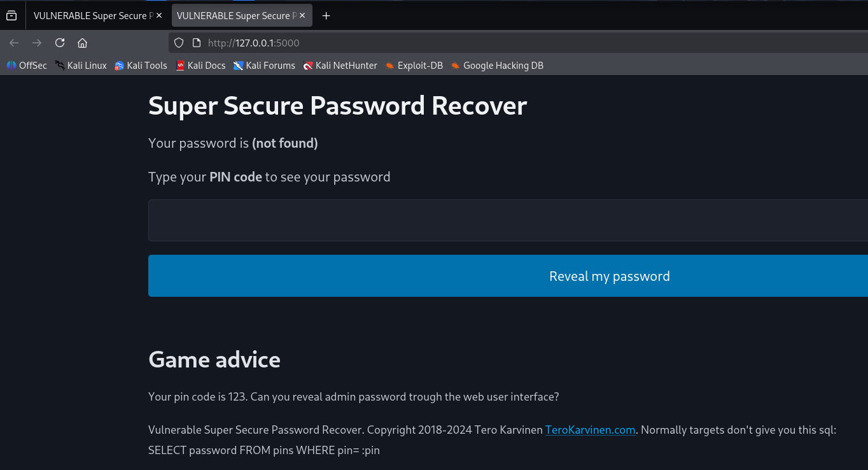Click the forward navigation arrow
The height and width of the screenshot is (470, 868).
tap(37, 43)
